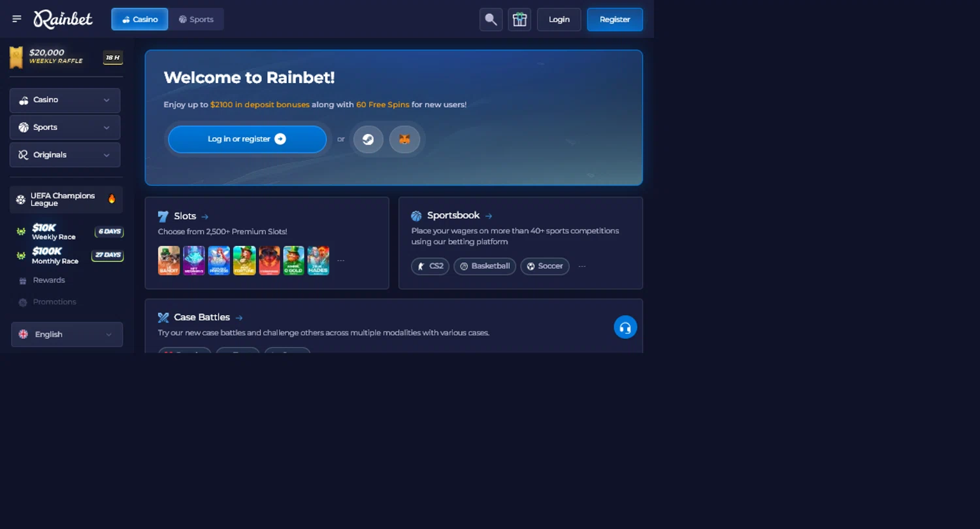Switch to the Casino tab
980x529 pixels.
coord(140,19)
